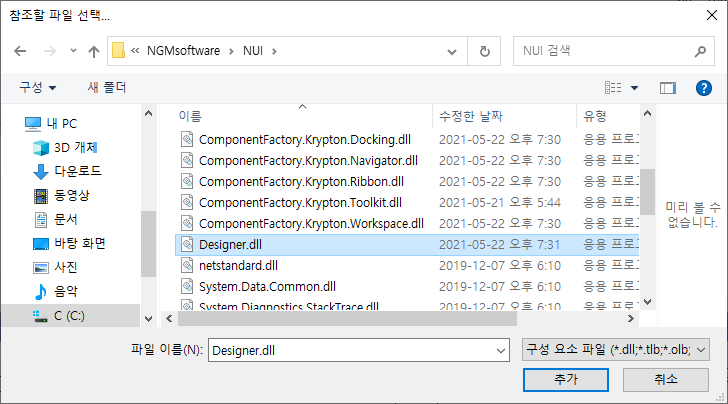Sort files by 이름 column

pyautogui.click(x=190, y=116)
